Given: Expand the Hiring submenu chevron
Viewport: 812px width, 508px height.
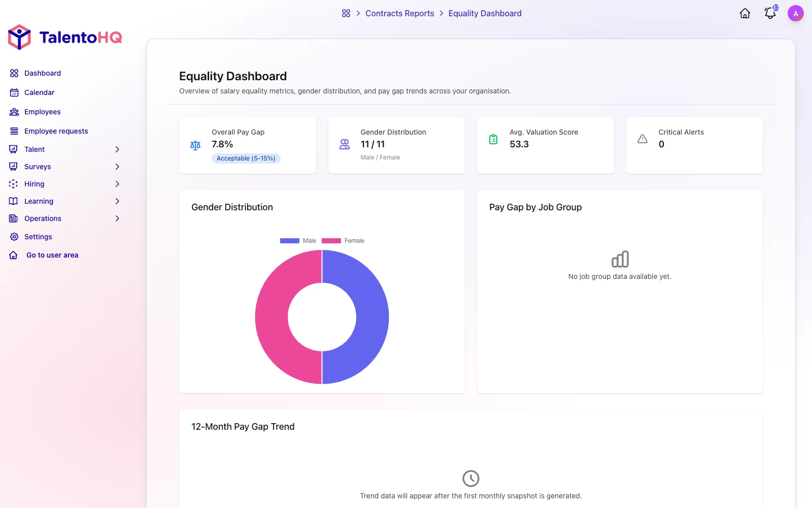Looking at the screenshot, I should 117,184.
